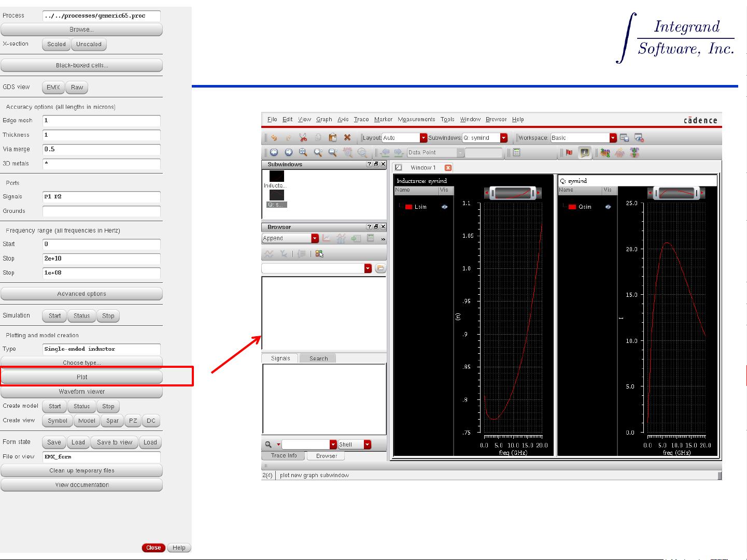The width and height of the screenshot is (747, 560).
Task: Click the calculator icon in graph toolbar
Action: click(x=516, y=152)
